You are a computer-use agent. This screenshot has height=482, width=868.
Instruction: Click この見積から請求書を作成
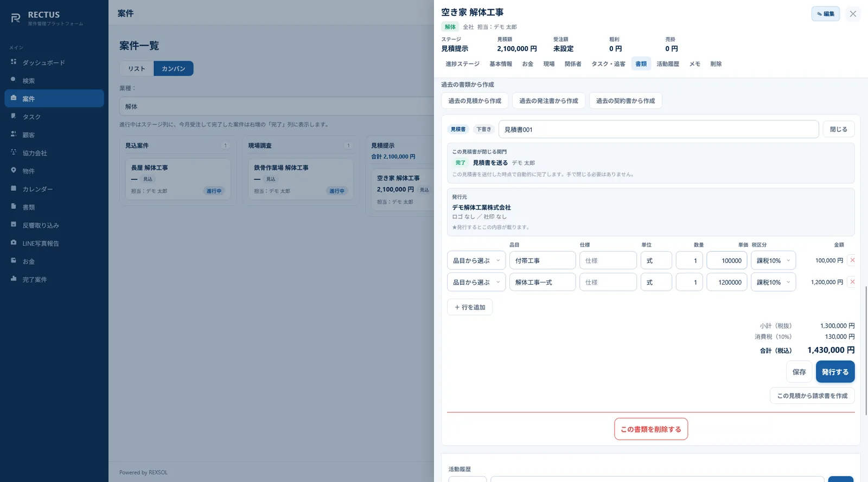812,396
